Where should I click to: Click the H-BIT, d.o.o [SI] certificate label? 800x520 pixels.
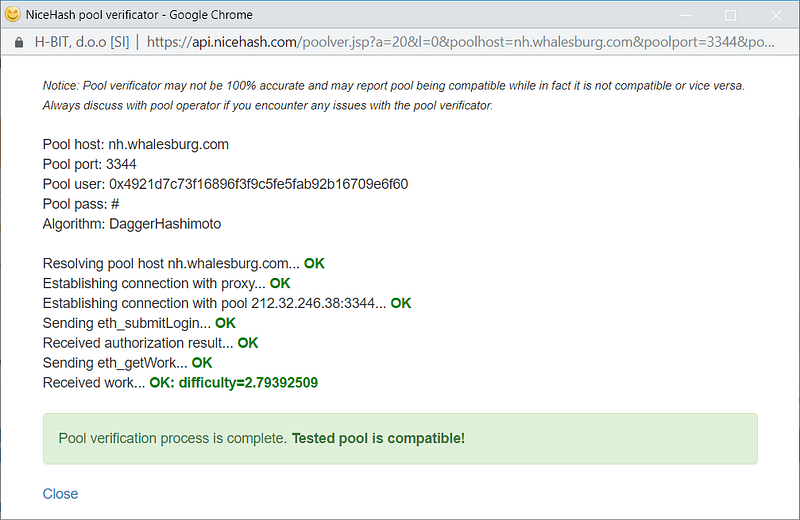click(x=82, y=42)
